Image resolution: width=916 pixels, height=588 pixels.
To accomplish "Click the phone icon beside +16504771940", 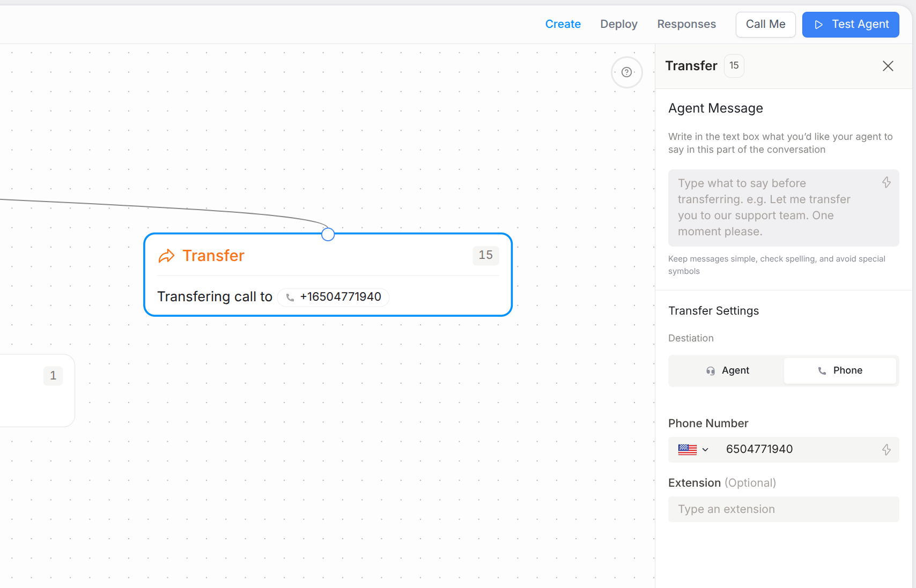I will coord(290,297).
